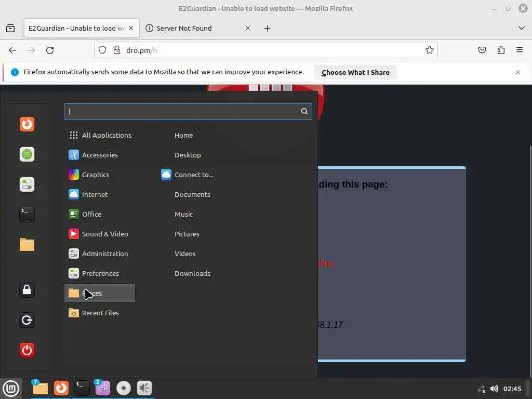
Task: Open the Pictures place
Action: tap(187, 234)
